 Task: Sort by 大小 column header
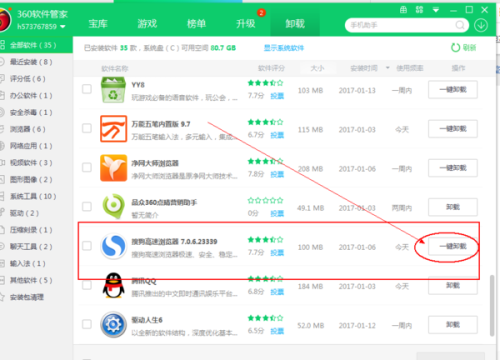click(x=317, y=68)
